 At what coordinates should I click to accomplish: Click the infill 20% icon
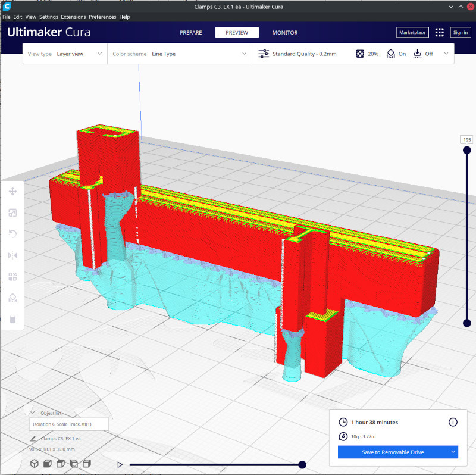pyautogui.click(x=360, y=54)
